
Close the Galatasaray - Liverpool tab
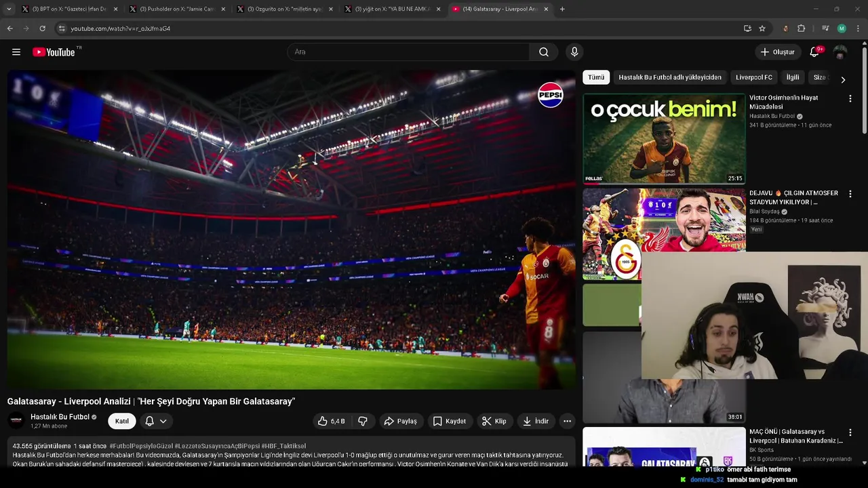[546, 9]
